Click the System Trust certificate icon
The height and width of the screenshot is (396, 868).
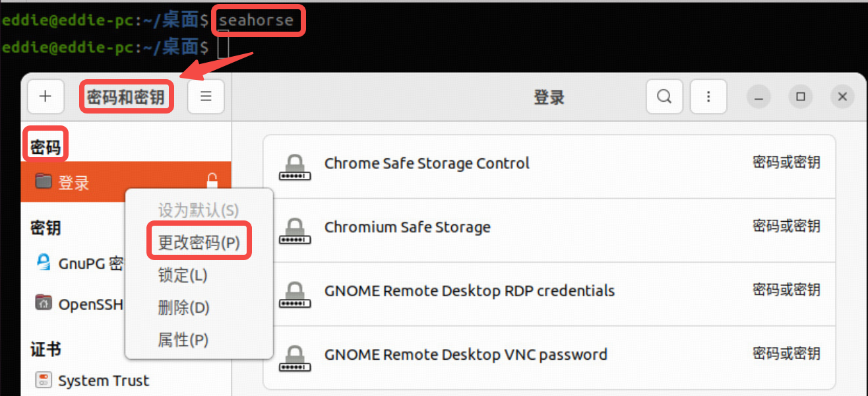coord(44,380)
